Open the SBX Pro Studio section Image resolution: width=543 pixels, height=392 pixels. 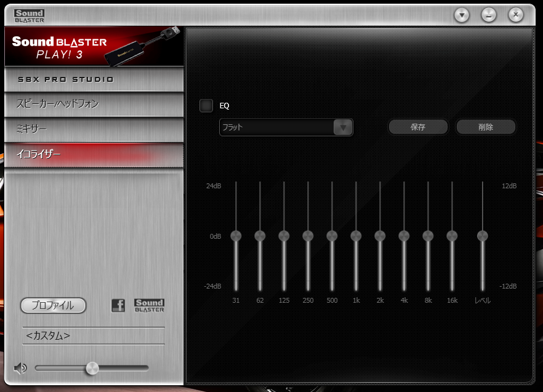pyautogui.click(x=94, y=79)
